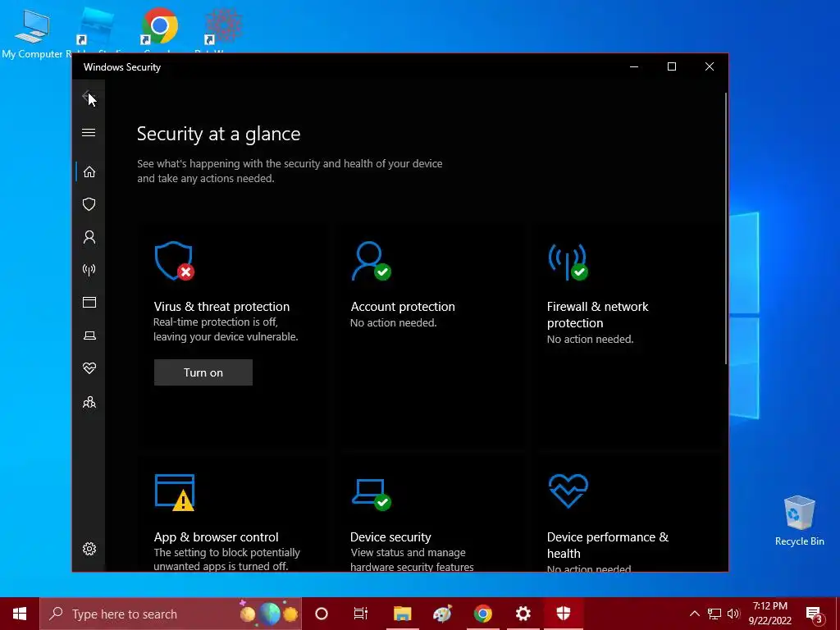The image size is (840, 630).
Task: Open Firewall & network antenna icon in sidebar
Action: click(x=89, y=269)
